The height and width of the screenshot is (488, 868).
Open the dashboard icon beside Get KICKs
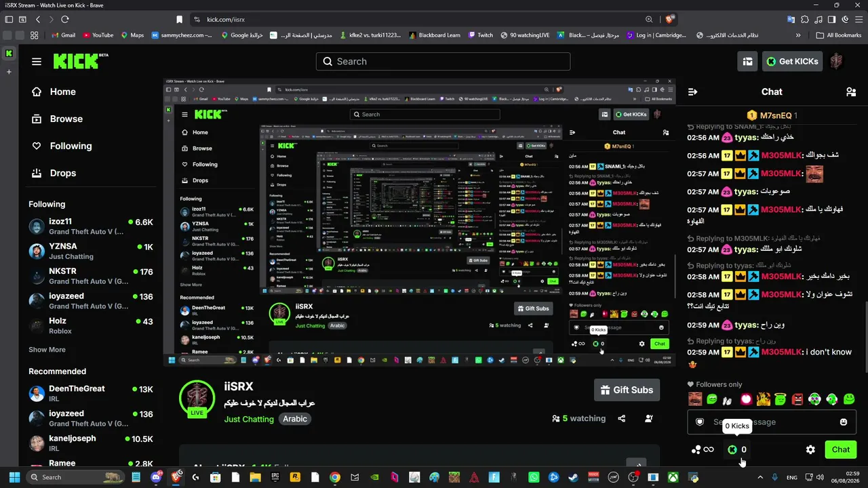click(x=747, y=61)
